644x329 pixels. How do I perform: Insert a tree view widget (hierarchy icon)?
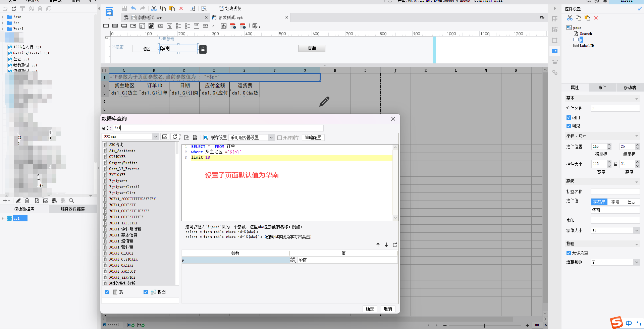224,26
